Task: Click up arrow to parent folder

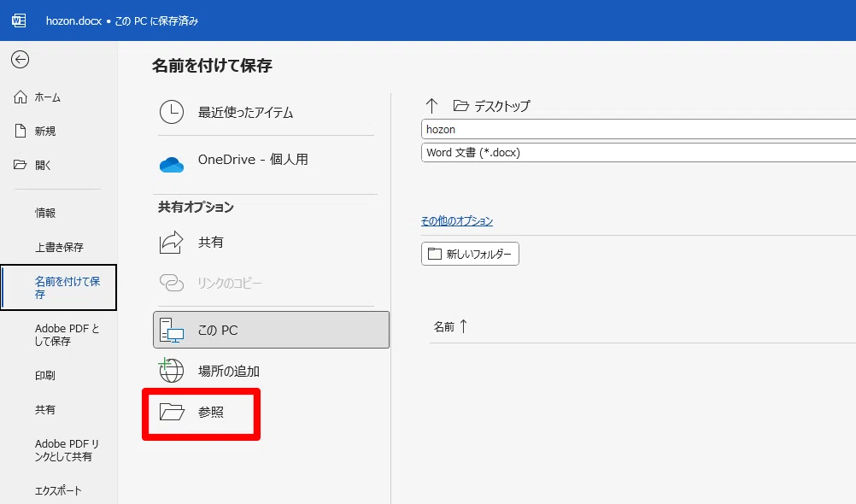Action: click(x=431, y=105)
